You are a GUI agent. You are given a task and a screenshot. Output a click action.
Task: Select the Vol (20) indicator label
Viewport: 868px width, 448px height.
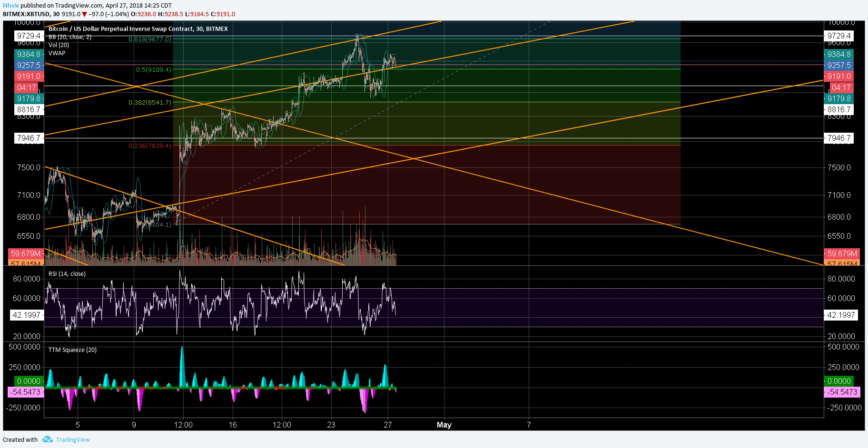[59, 45]
